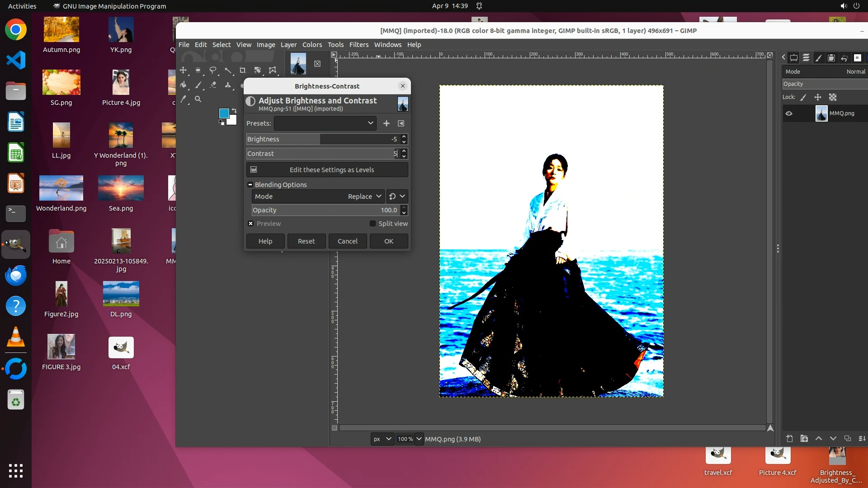Enable the Split view checkbox

pyautogui.click(x=373, y=224)
